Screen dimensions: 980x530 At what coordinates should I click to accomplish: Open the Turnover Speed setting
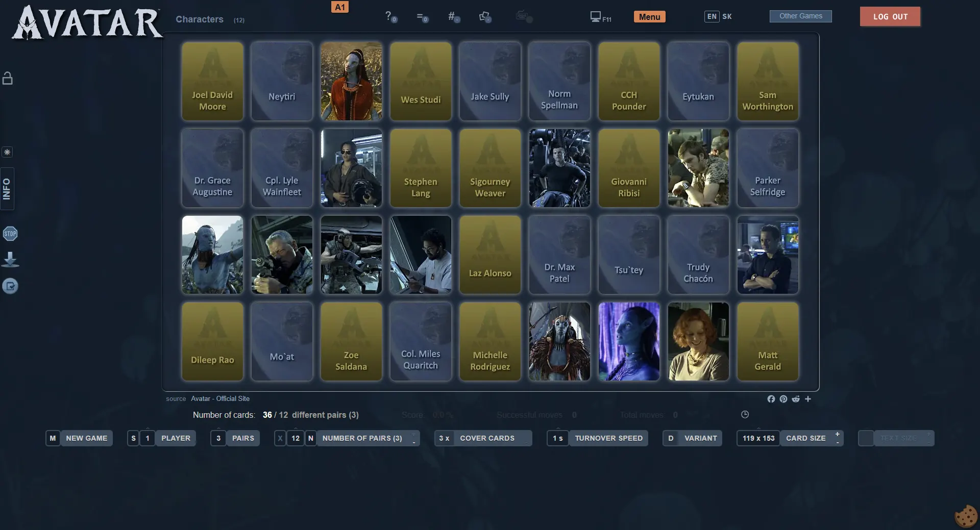tap(608, 438)
